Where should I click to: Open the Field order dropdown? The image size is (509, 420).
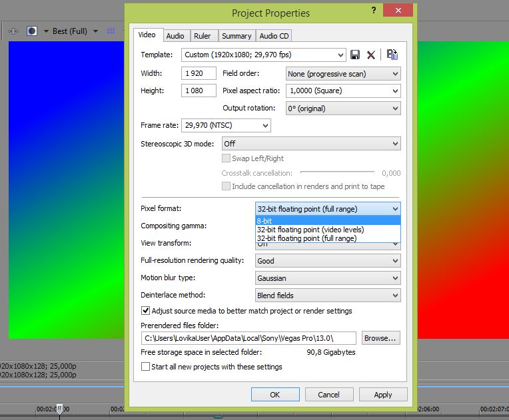pyautogui.click(x=343, y=74)
